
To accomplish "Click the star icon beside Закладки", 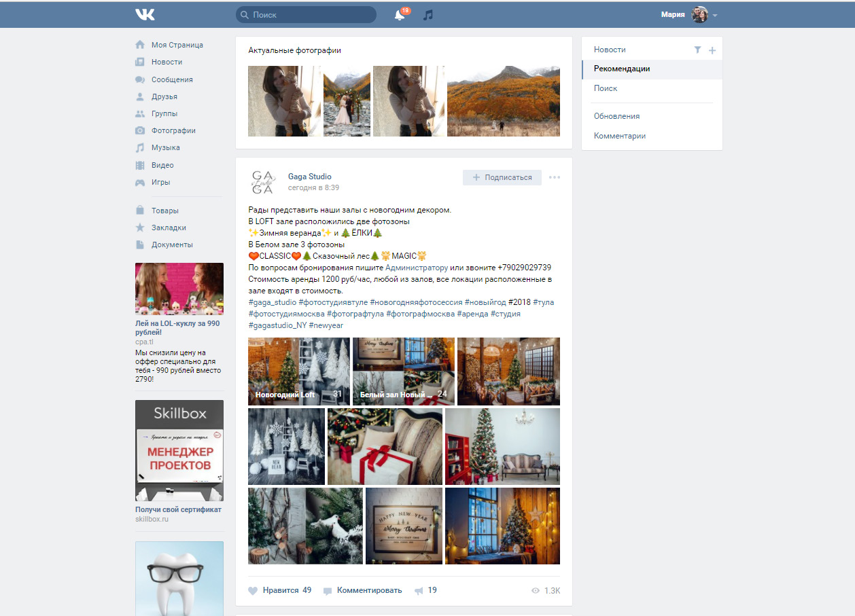I will click(140, 228).
